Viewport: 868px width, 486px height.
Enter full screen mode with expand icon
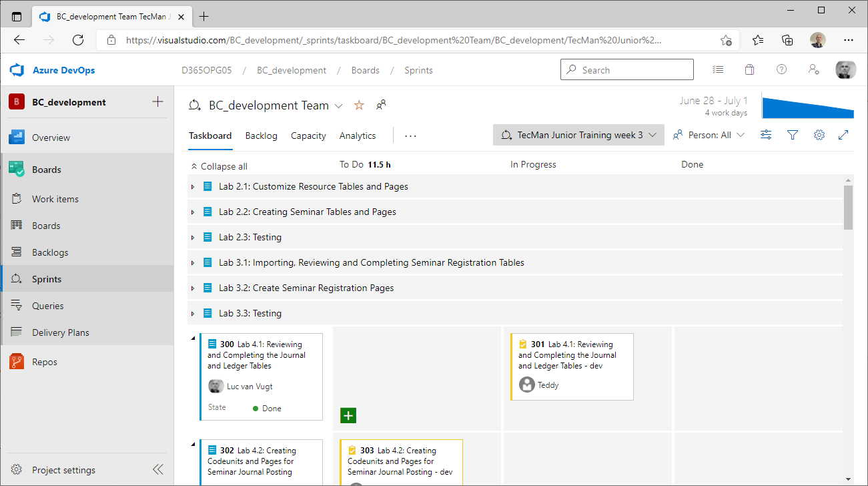(x=843, y=135)
